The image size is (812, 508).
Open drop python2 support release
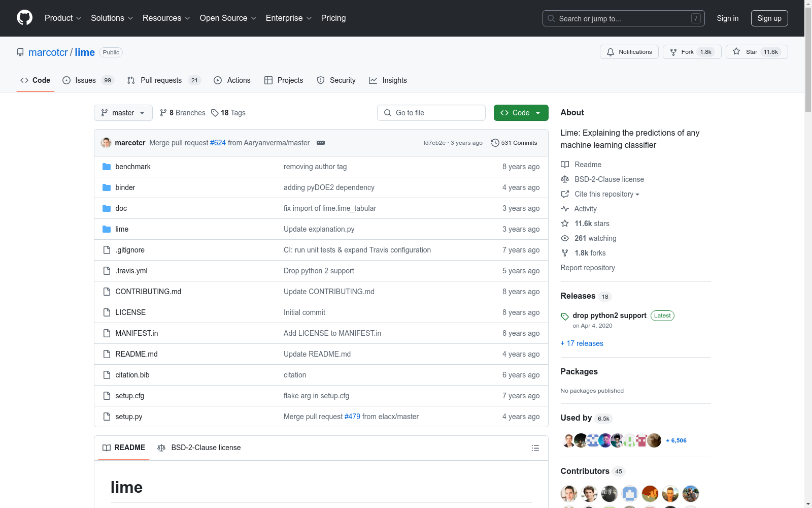(x=610, y=315)
